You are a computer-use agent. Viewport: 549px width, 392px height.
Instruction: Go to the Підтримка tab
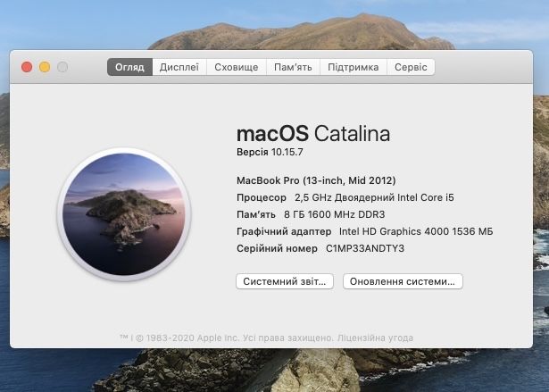354,67
